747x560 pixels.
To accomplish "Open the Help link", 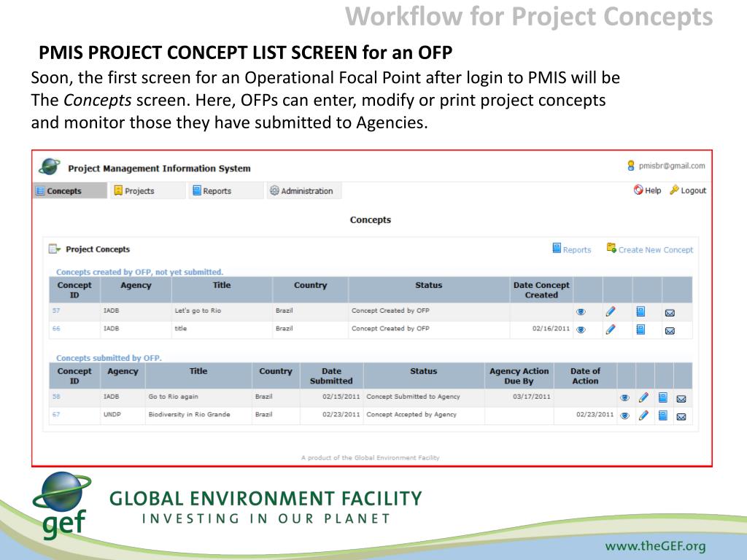I will point(648,190).
